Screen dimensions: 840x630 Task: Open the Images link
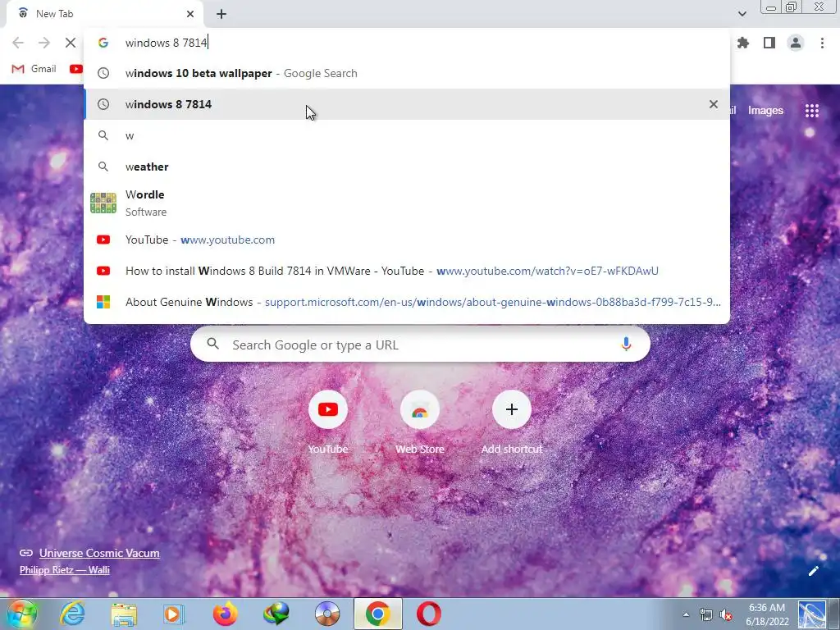click(765, 111)
